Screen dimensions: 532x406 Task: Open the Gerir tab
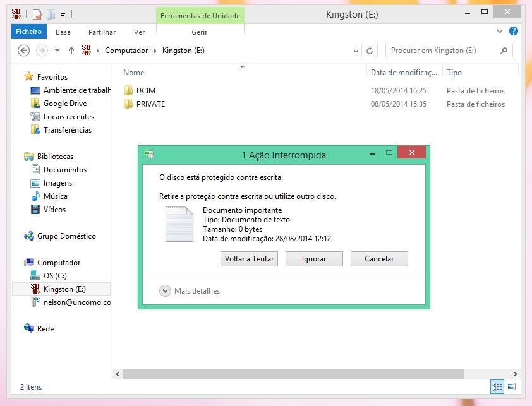199,32
